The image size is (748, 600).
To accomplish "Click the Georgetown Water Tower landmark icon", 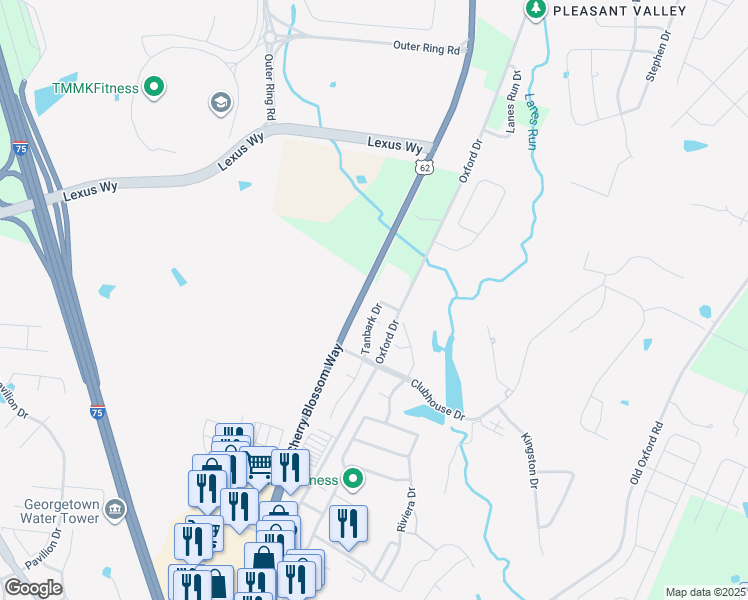I will [x=115, y=510].
